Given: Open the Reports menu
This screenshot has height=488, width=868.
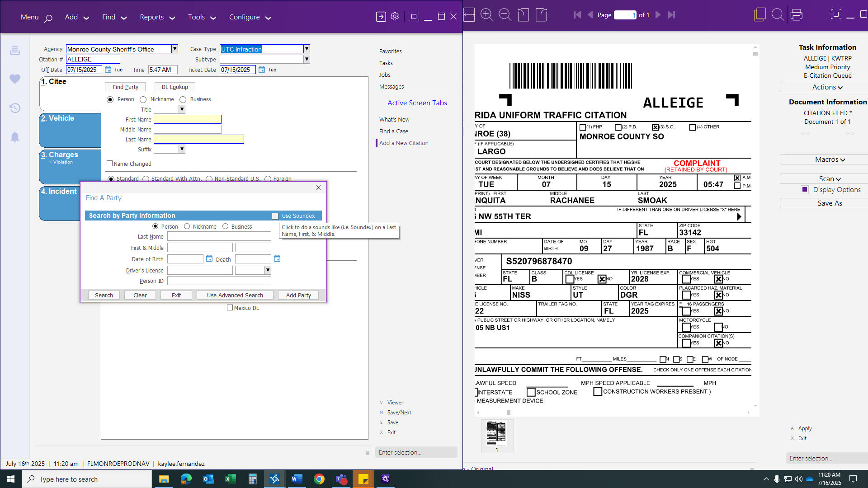Looking at the screenshot, I should click(x=157, y=17).
